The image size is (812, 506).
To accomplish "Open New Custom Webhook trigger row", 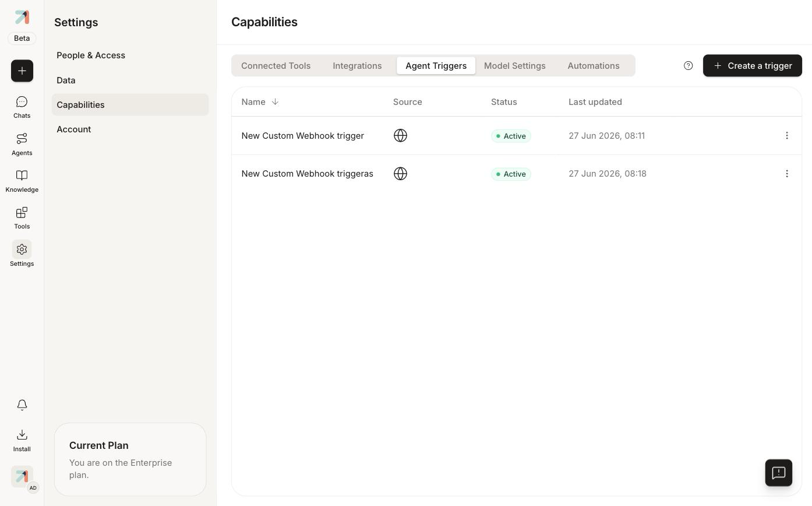I will pyautogui.click(x=516, y=136).
